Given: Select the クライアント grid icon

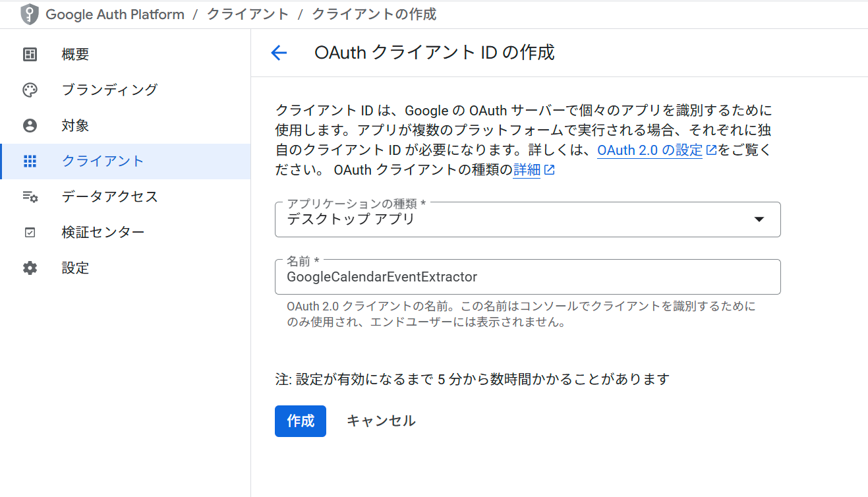Looking at the screenshot, I should click(x=30, y=161).
